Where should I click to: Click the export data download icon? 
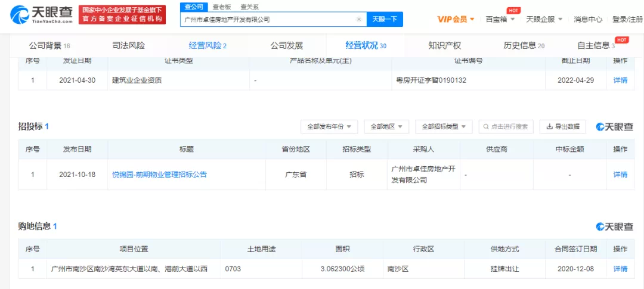pos(549,127)
